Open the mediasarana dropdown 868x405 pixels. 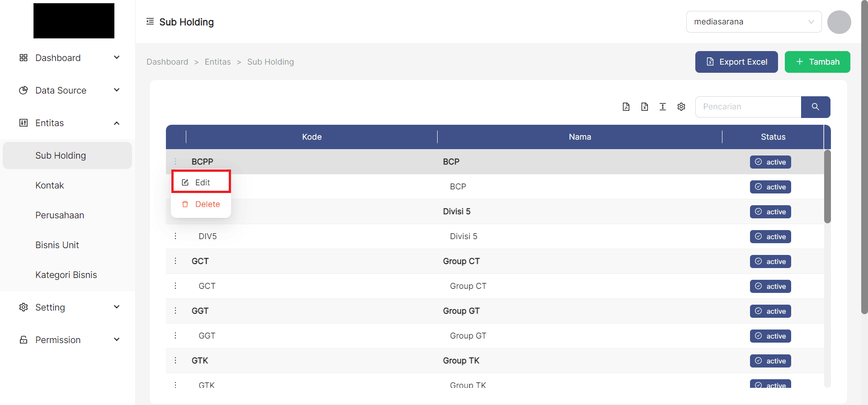(x=754, y=22)
